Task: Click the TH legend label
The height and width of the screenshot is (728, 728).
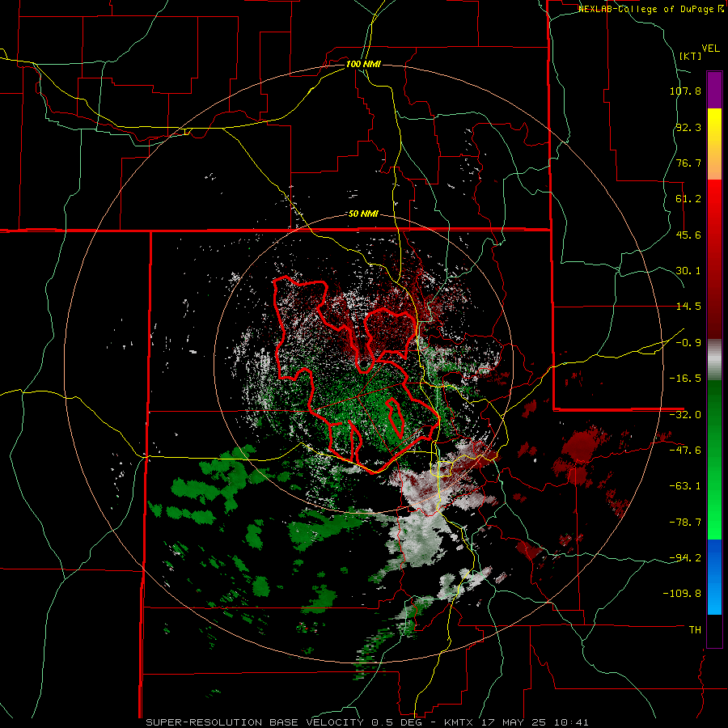Action: [x=695, y=630]
